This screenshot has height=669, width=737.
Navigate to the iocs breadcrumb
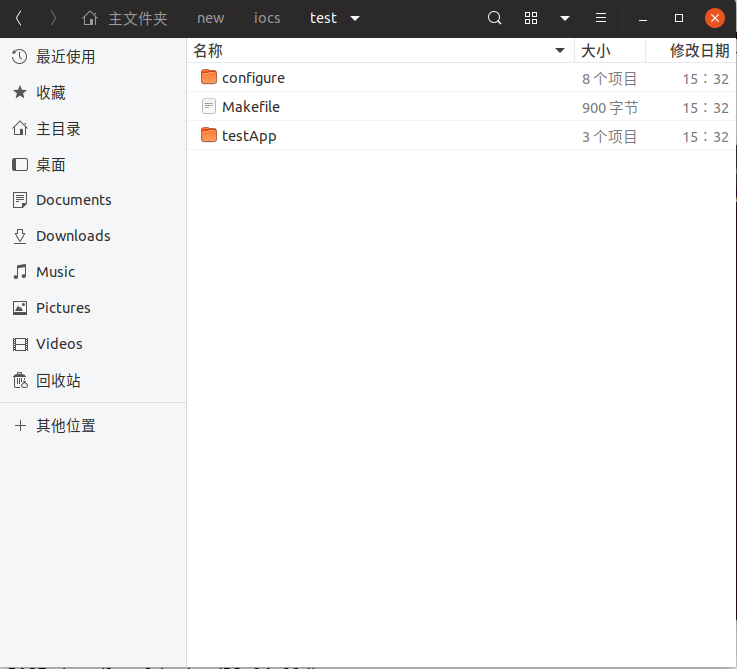point(267,18)
